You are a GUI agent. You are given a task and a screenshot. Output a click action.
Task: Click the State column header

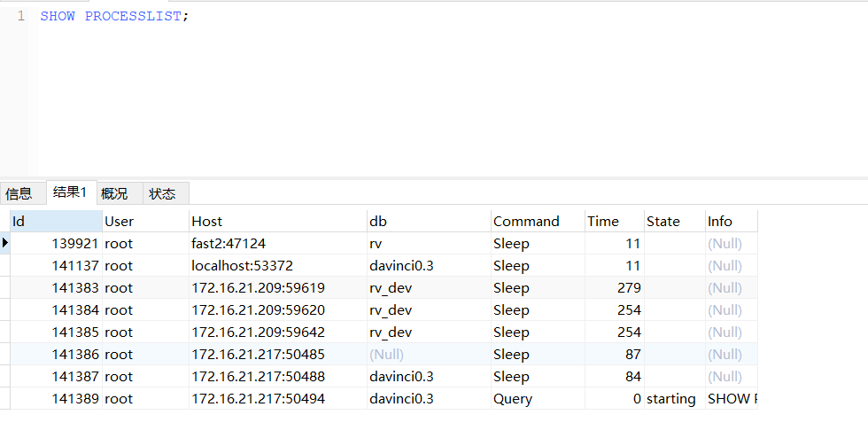672,221
